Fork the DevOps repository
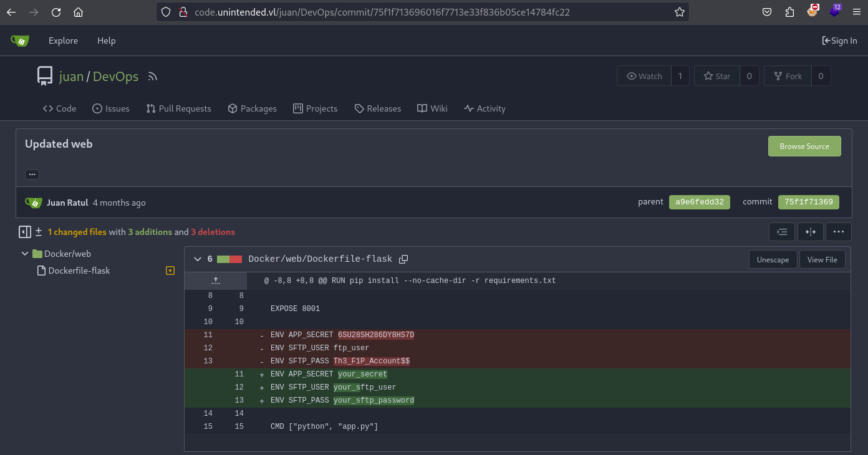The height and width of the screenshot is (455, 868). click(x=788, y=76)
